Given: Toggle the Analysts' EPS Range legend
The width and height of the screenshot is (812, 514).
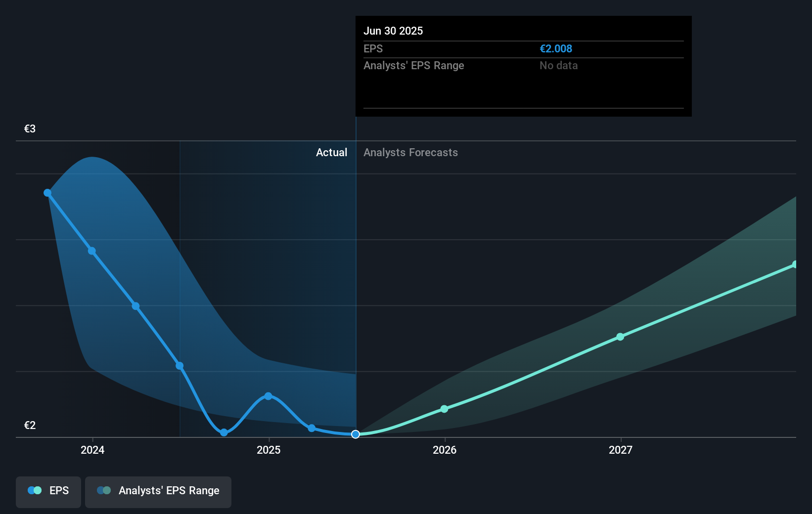Looking at the screenshot, I should tap(158, 492).
